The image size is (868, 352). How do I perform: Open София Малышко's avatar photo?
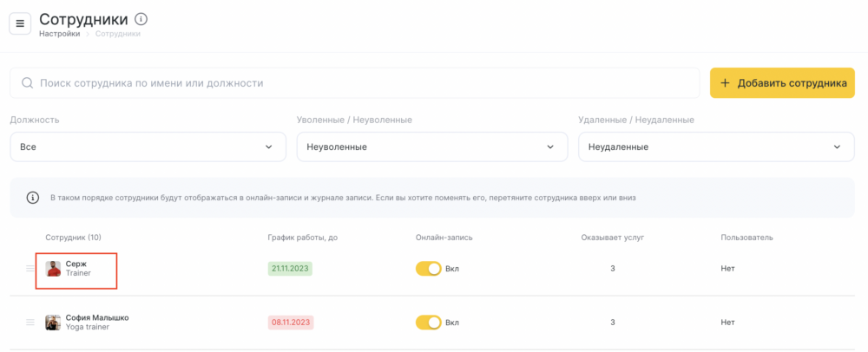click(53, 323)
